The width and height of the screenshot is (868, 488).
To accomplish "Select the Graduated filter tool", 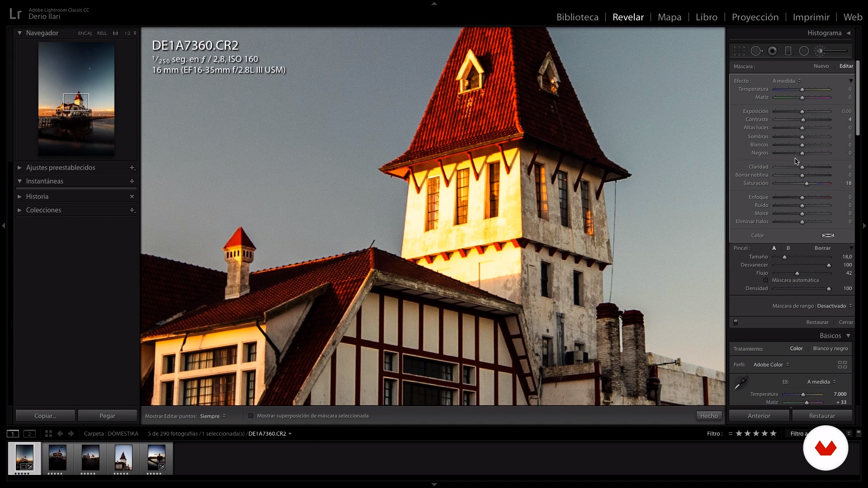I will [x=788, y=51].
